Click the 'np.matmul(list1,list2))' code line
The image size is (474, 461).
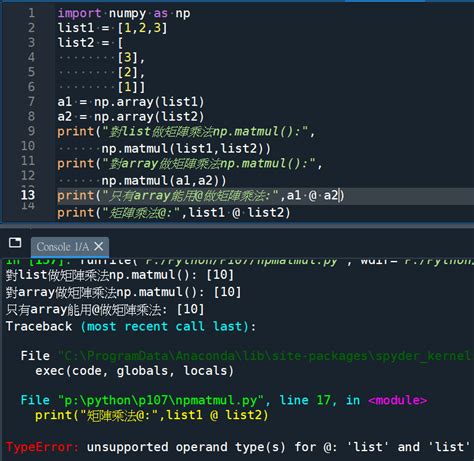[186, 148]
